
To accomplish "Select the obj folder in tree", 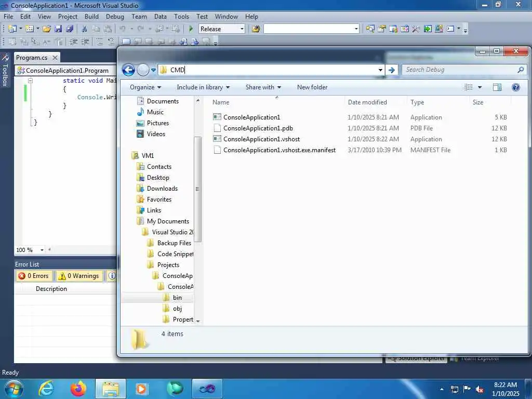I will [177, 309].
